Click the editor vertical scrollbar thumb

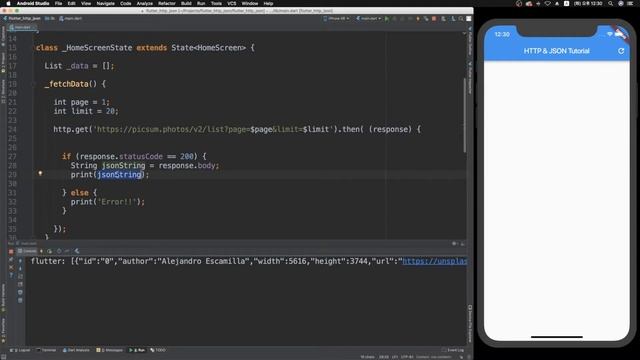pos(464,116)
